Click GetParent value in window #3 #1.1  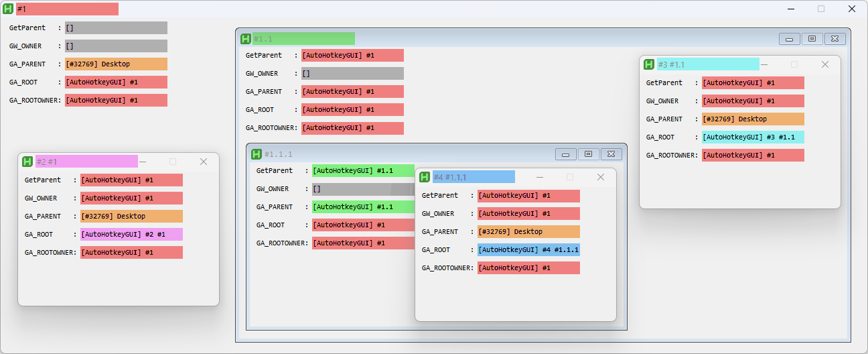(753, 83)
